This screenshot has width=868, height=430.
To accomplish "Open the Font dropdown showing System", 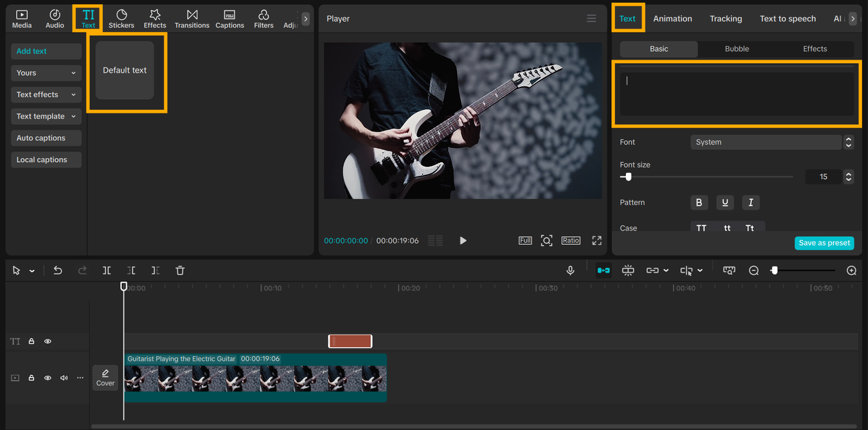I will click(x=766, y=142).
